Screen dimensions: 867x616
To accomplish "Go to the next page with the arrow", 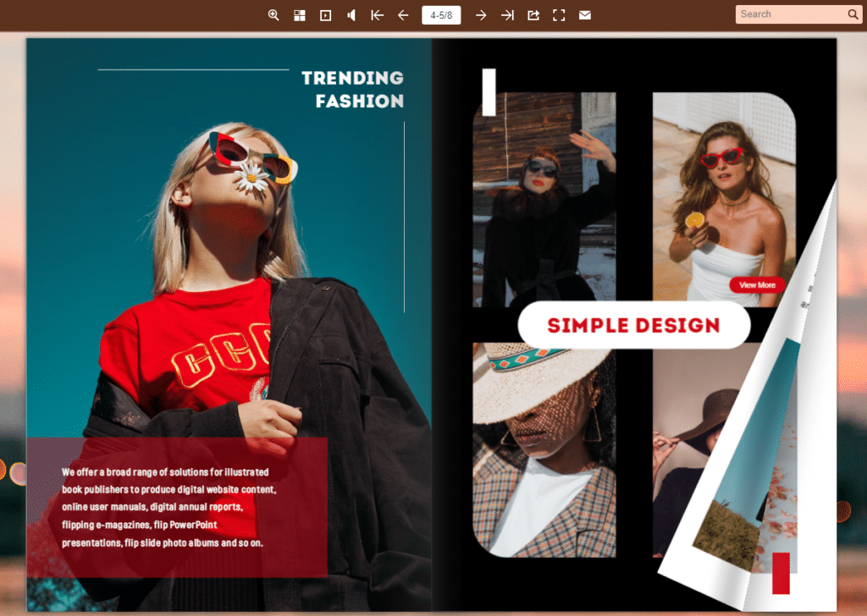I will pos(480,14).
